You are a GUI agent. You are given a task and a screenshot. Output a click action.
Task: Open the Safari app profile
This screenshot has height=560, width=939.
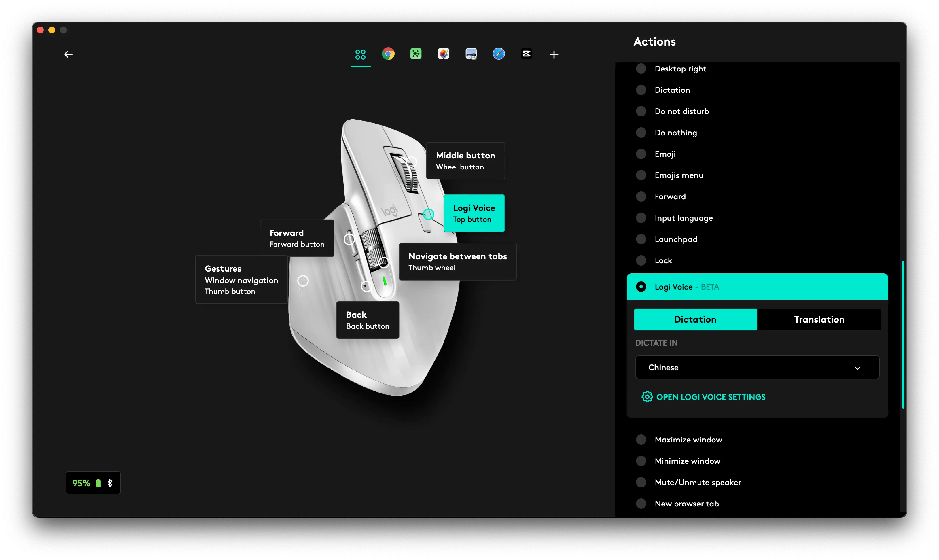(499, 54)
